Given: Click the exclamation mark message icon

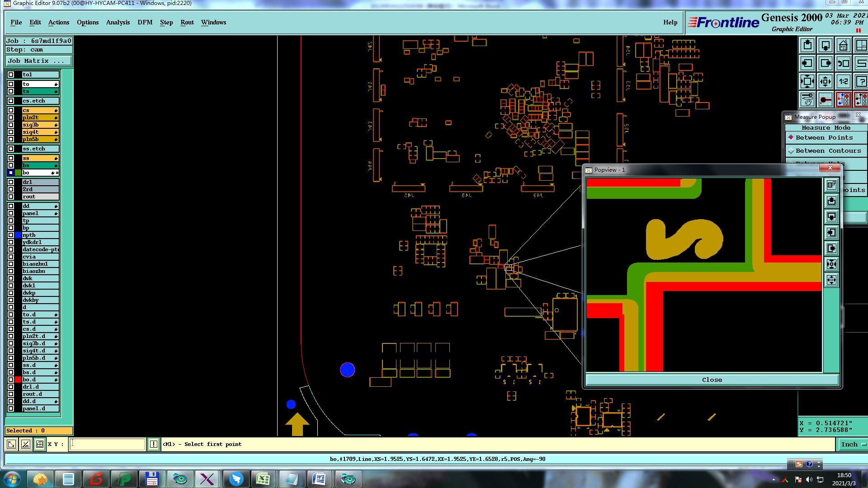Looking at the screenshot, I should click(x=154, y=444).
